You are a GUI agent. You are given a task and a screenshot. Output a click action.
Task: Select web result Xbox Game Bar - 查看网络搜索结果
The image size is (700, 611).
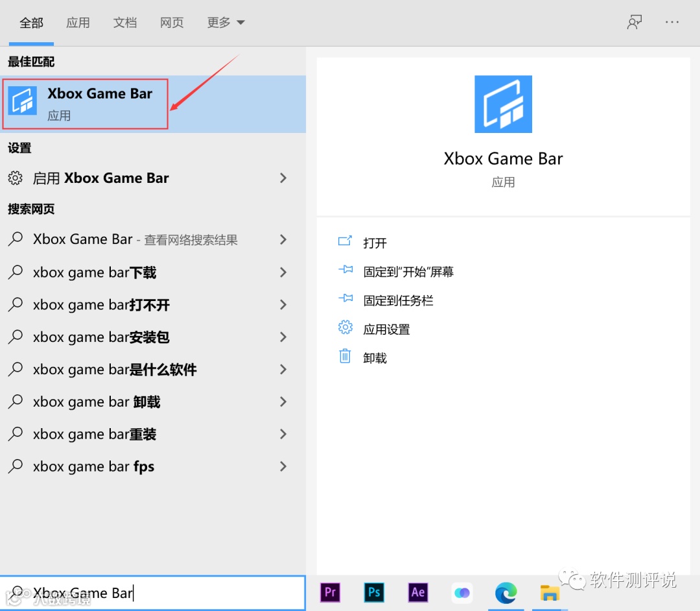tap(153, 239)
